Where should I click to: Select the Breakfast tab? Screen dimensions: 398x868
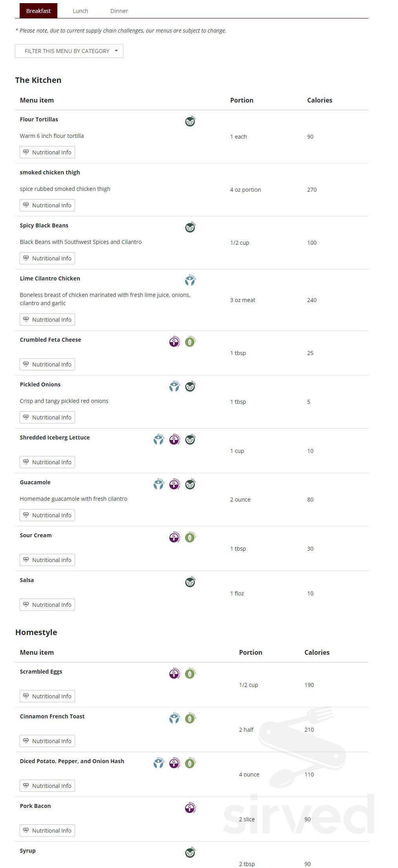coord(38,11)
